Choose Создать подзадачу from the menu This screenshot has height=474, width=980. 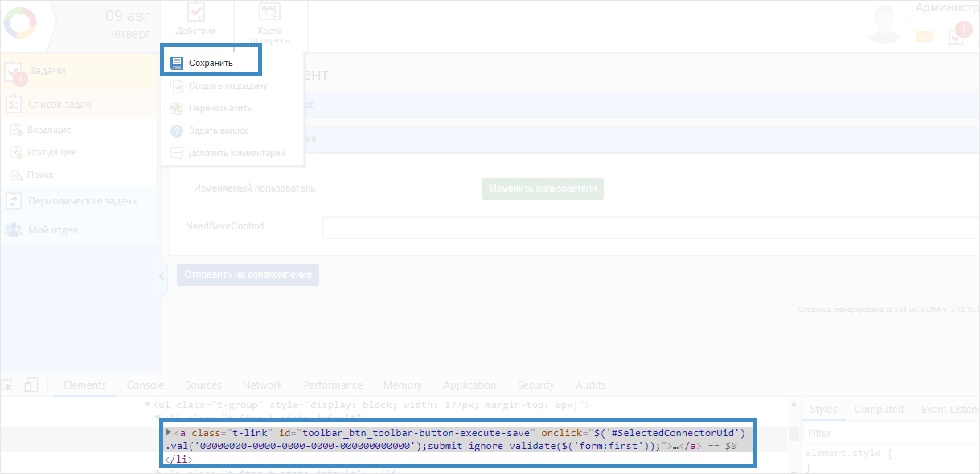(228, 85)
